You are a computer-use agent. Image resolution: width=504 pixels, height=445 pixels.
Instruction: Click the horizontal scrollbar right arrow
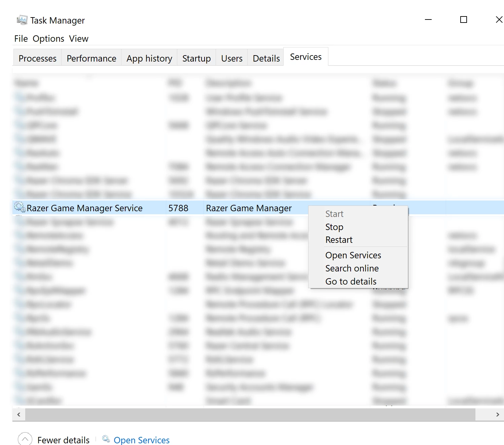tap(498, 414)
